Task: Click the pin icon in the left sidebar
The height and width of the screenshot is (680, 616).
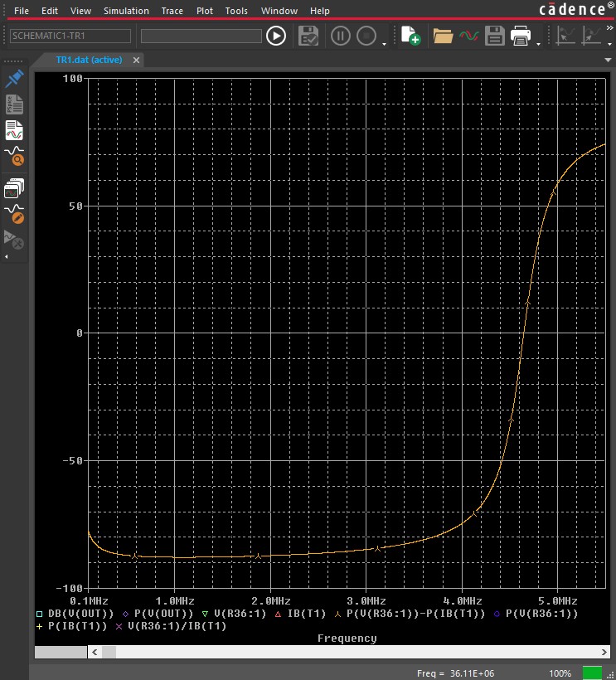Action: [x=14, y=79]
